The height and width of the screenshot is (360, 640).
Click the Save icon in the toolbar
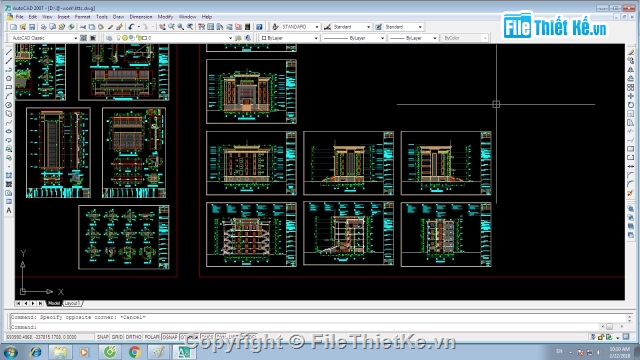point(31,27)
